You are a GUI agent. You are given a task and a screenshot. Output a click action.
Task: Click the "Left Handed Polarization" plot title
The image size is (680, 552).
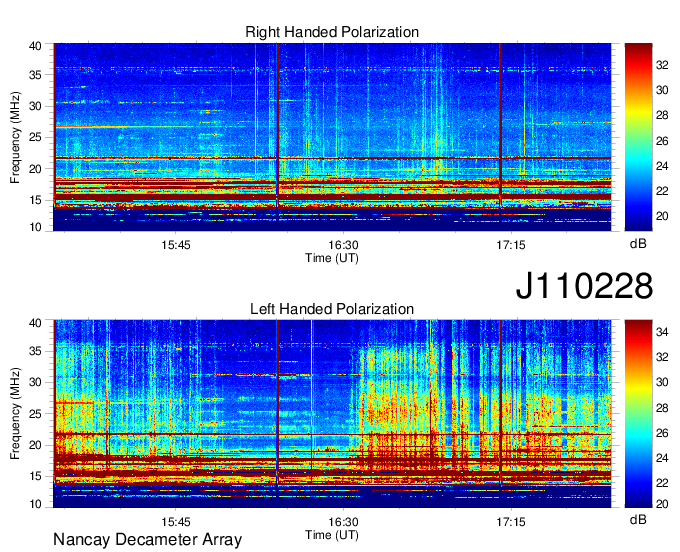tap(332, 309)
